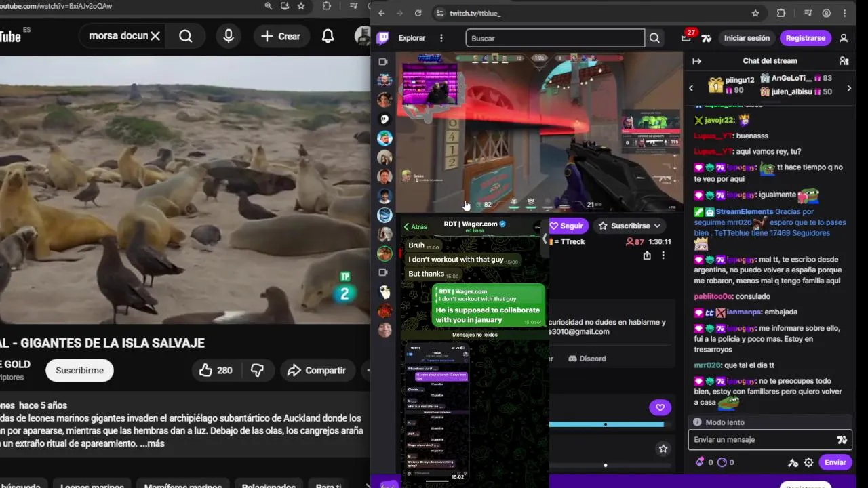The height and width of the screenshot is (488, 868).
Task: Go back in the Twitch browser window
Action: coord(382,13)
